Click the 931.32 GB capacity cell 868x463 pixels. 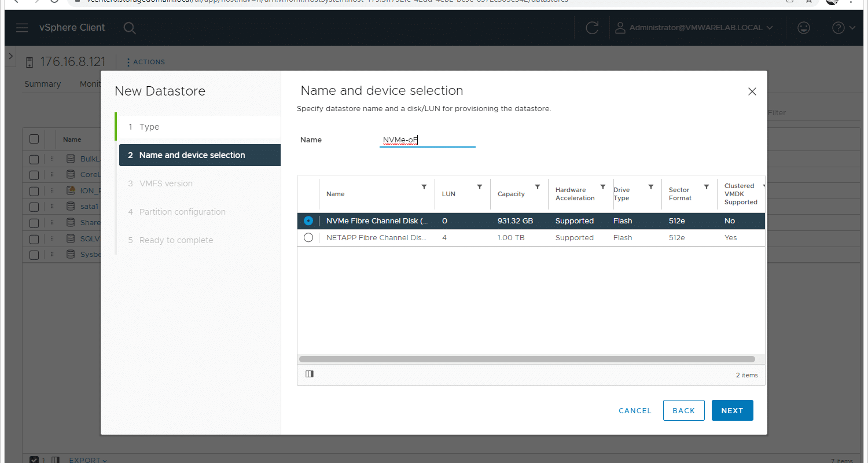click(515, 221)
